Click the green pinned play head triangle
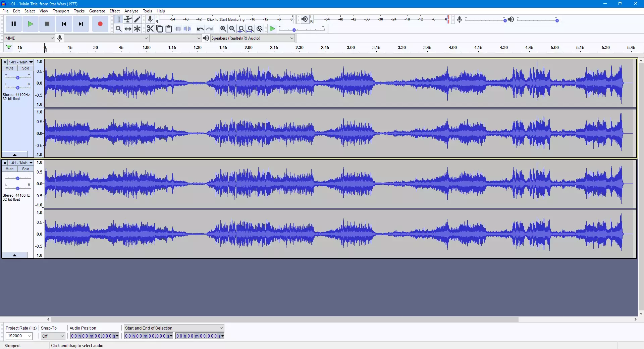644x349 pixels. (x=9, y=47)
